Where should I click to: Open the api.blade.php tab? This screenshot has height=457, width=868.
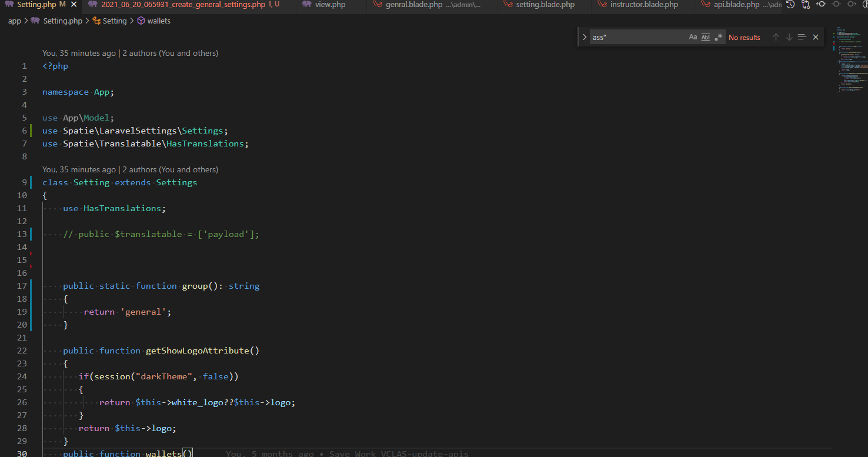pos(737,5)
